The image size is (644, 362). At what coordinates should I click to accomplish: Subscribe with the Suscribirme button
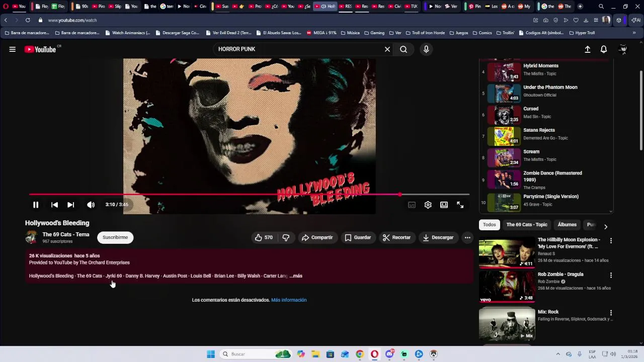point(115,237)
